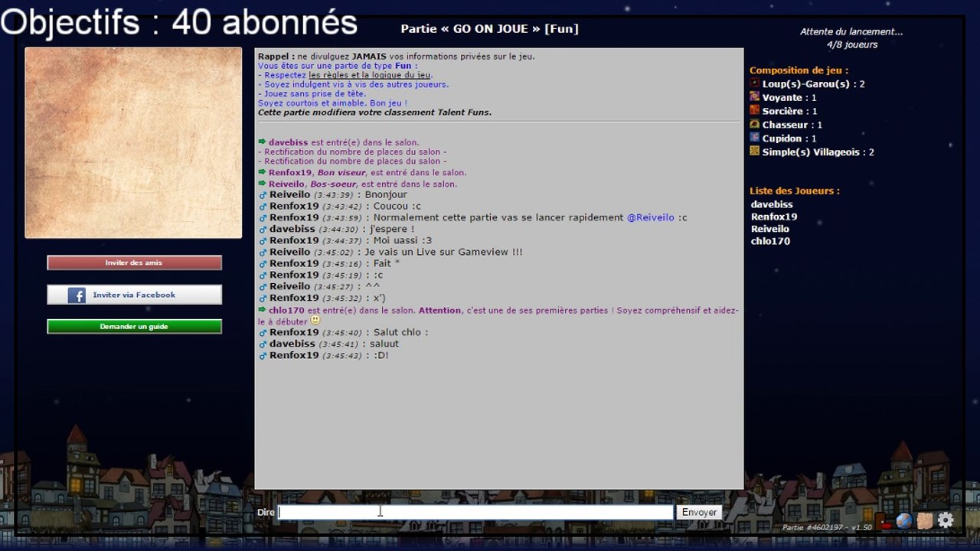The width and height of the screenshot is (980, 551).
Task: Click the green arrow beside 'Renfox19, Bon viseur'
Action: click(262, 173)
